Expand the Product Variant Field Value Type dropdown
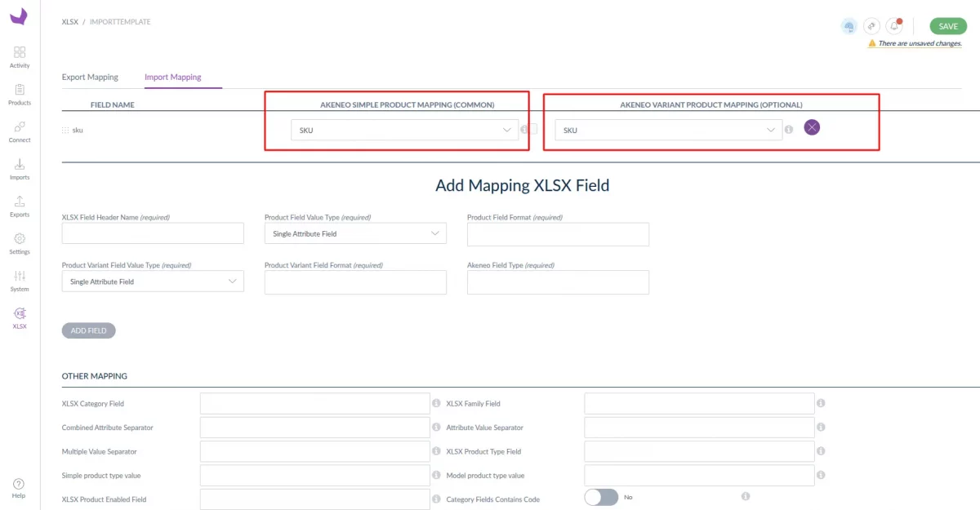 [x=153, y=282]
